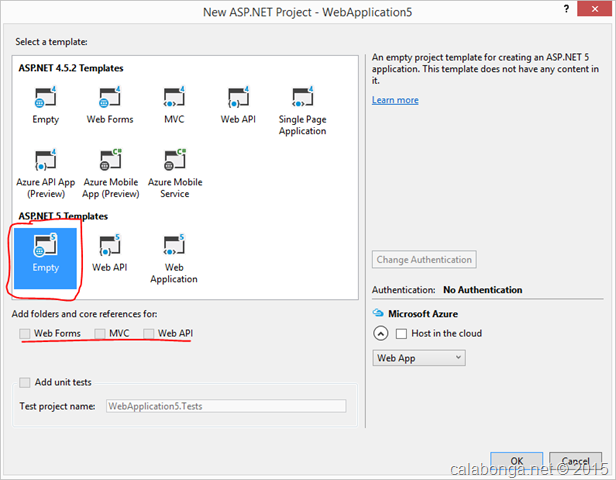Open the Web App dropdown list
Image resolution: width=616 pixels, height=480 pixels.
pos(419,358)
